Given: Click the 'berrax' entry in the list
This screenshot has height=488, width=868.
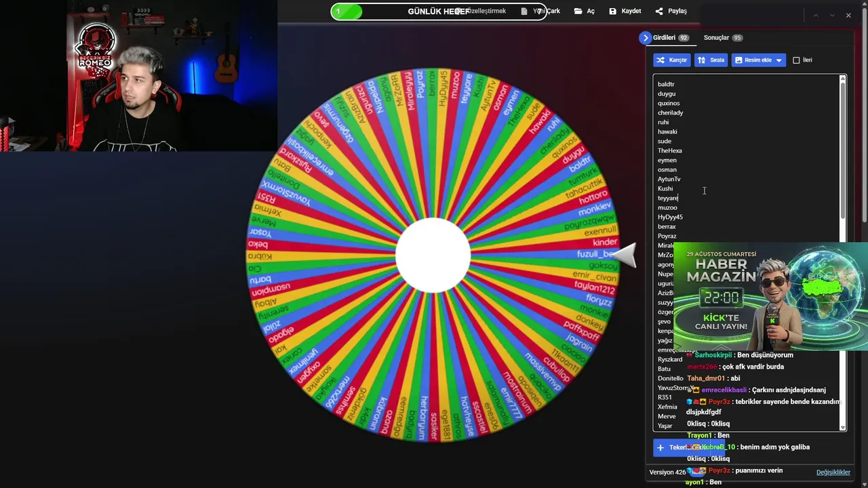Looking at the screenshot, I should (667, 226).
